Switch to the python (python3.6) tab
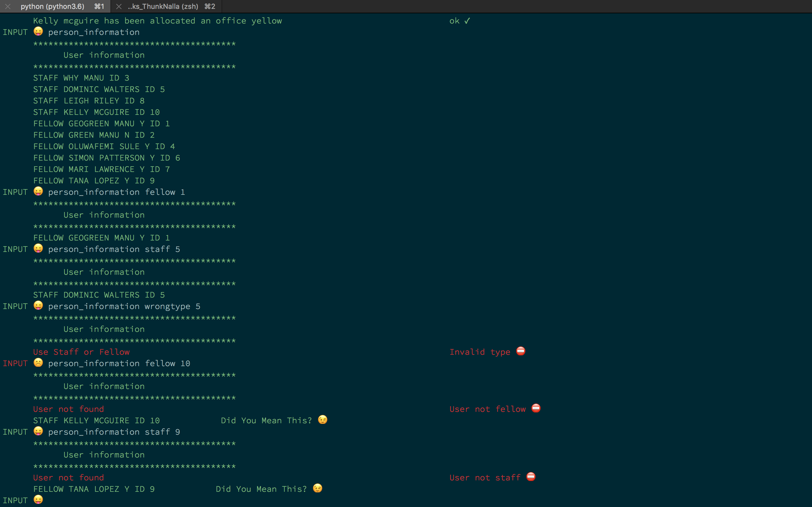 (x=53, y=6)
